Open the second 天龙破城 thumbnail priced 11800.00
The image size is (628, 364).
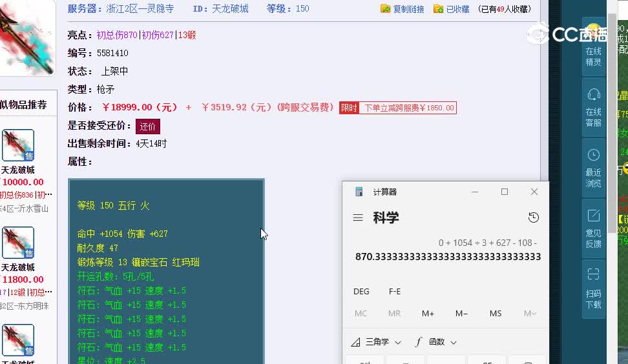pyautogui.click(x=18, y=243)
